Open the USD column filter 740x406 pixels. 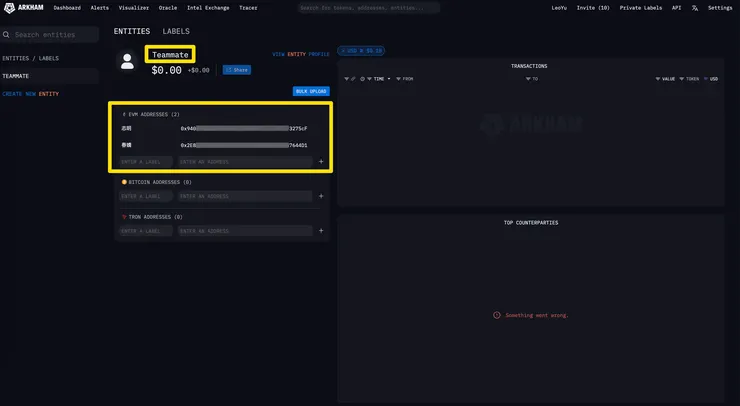point(706,79)
